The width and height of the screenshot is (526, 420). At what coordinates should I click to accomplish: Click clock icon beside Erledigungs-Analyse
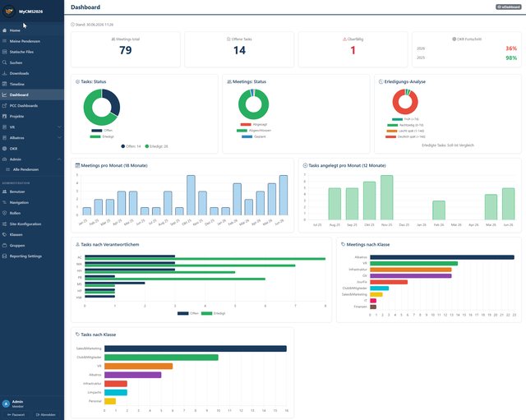tap(381, 81)
